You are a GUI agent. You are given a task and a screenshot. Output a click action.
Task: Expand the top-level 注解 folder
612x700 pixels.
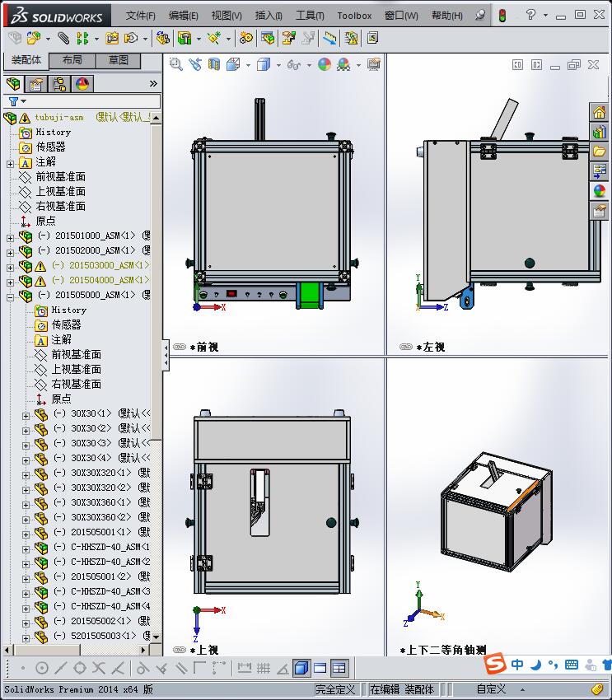pyautogui.click(x=10, y=164)
